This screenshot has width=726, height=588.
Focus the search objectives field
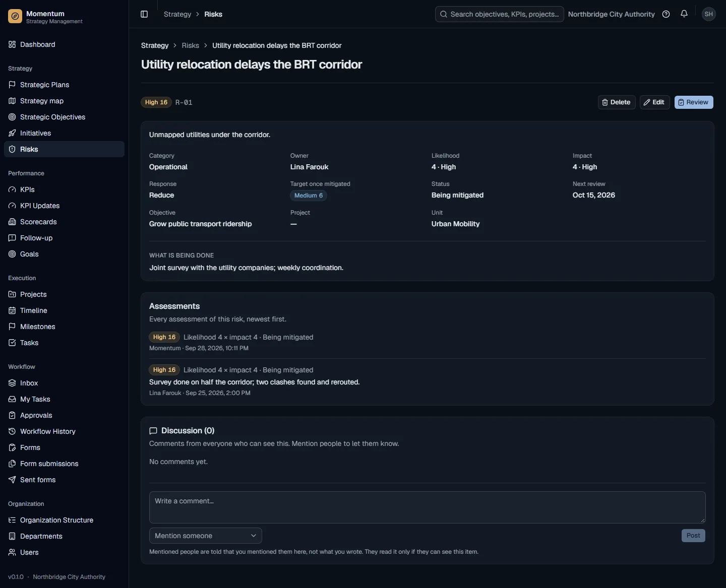click(x=500, y=14)
